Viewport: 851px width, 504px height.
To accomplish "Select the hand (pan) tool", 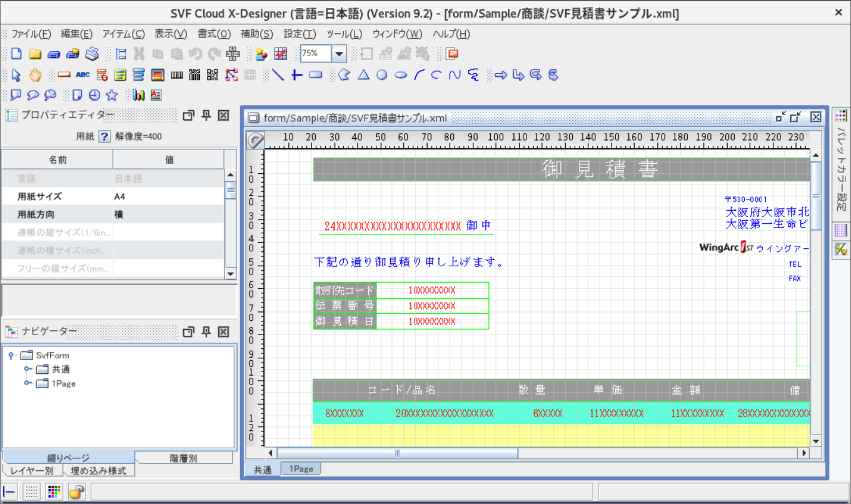I will click(x=35, y=75).
